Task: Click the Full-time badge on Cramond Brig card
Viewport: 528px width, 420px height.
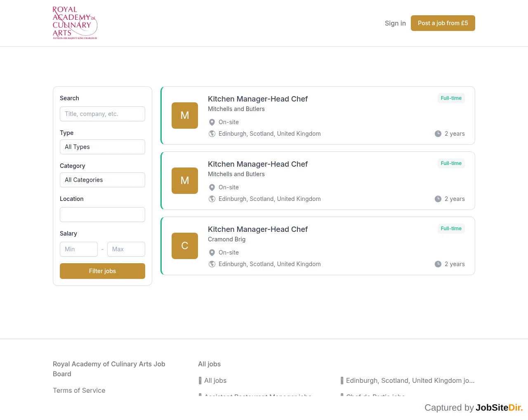Action: pyautogui.click(x=451, y=229)
